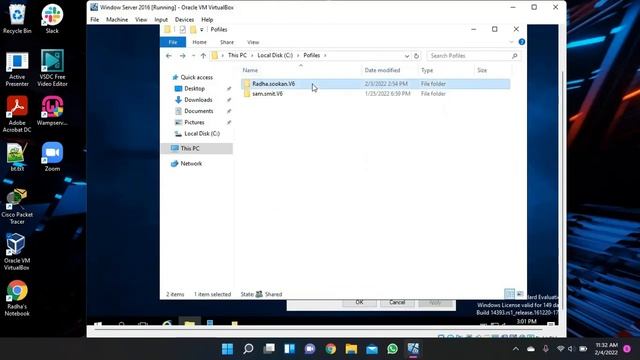Switch to Explorer Home ribbon tab
The height and width of the screenshot is (360, 640).
[200, 42]
